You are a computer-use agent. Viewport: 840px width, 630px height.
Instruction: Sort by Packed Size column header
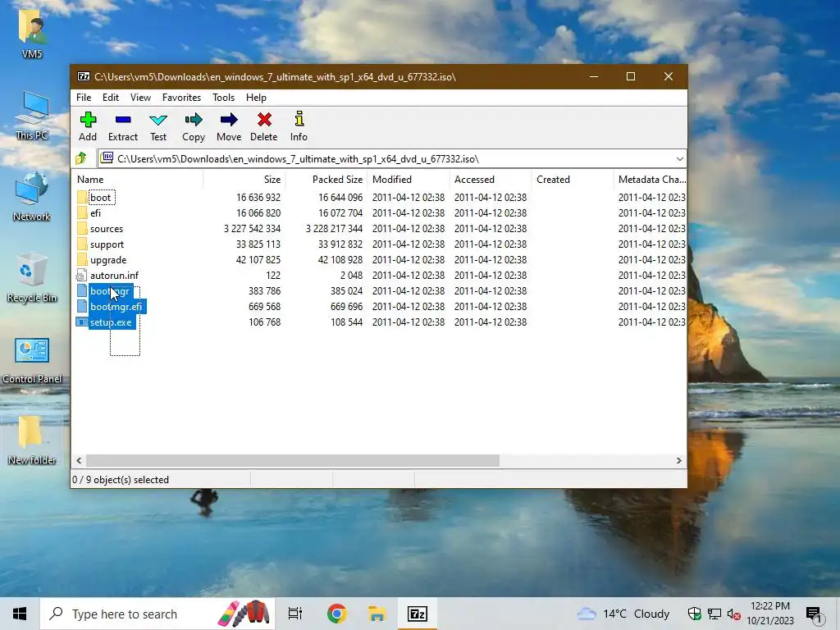pyautogui.click(x=326, y=180)
